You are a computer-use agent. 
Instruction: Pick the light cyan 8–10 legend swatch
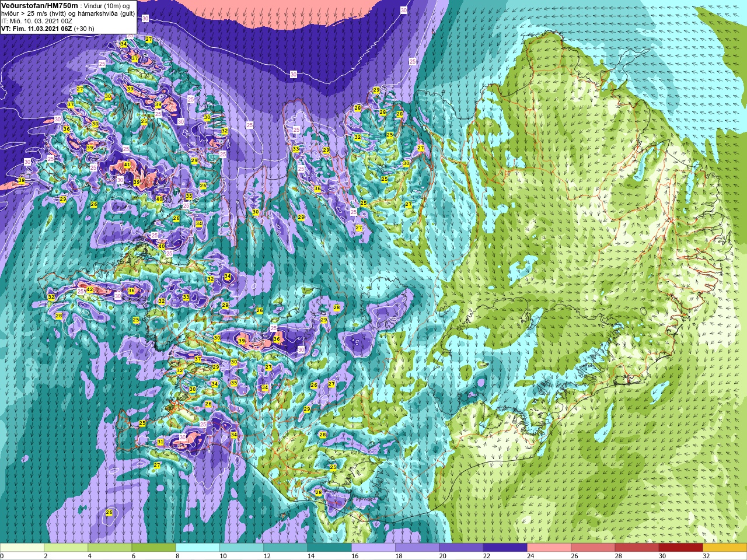point(198,548)
